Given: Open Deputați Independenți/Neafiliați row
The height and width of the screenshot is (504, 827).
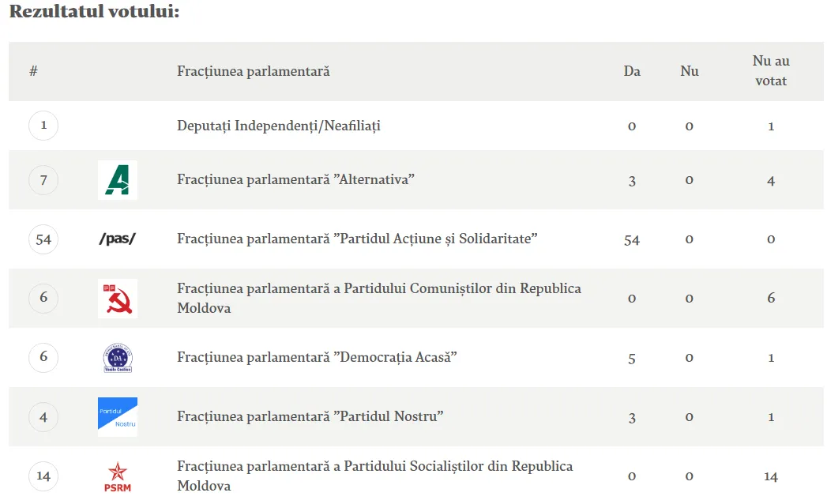Looking at the screenshot, I should [279, 126].
